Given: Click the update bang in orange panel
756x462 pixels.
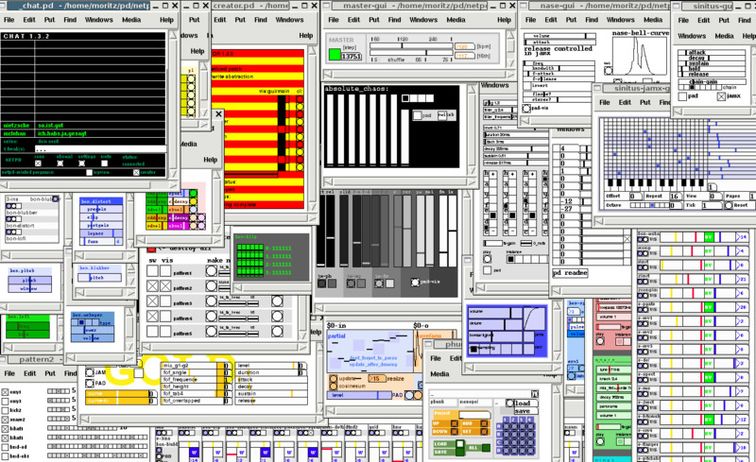Looking at the screenshot, I should coord(333,379).
